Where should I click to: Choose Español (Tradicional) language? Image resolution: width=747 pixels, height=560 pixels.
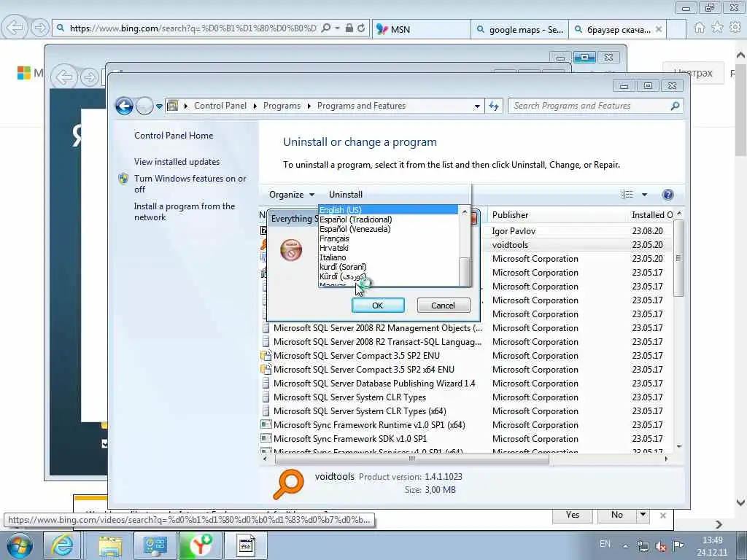pyautogui.click(x=355, y=219)
